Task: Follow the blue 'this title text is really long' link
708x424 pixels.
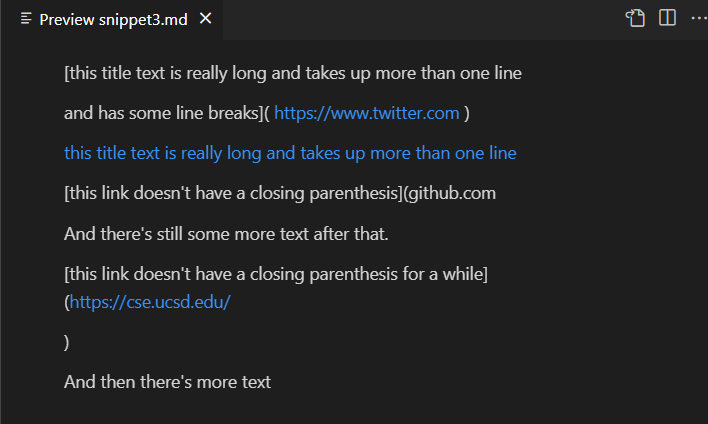Action: pyautogui.click(x=290, y=153)
